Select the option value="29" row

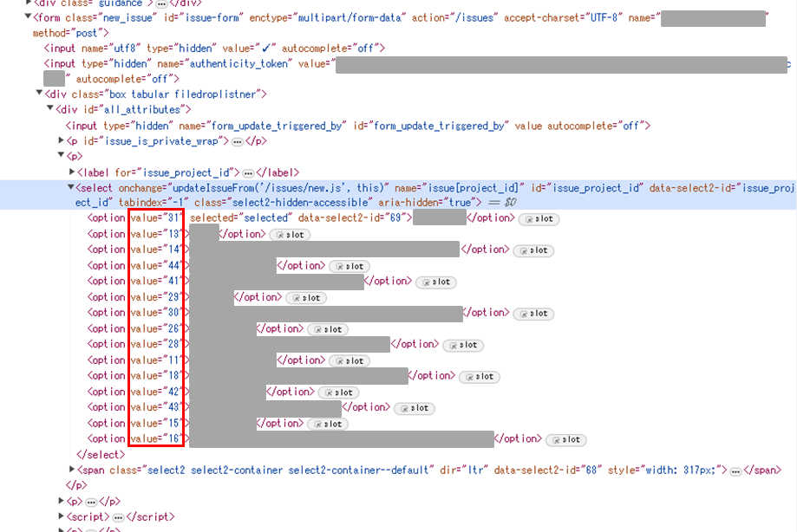tap(206, 297)
